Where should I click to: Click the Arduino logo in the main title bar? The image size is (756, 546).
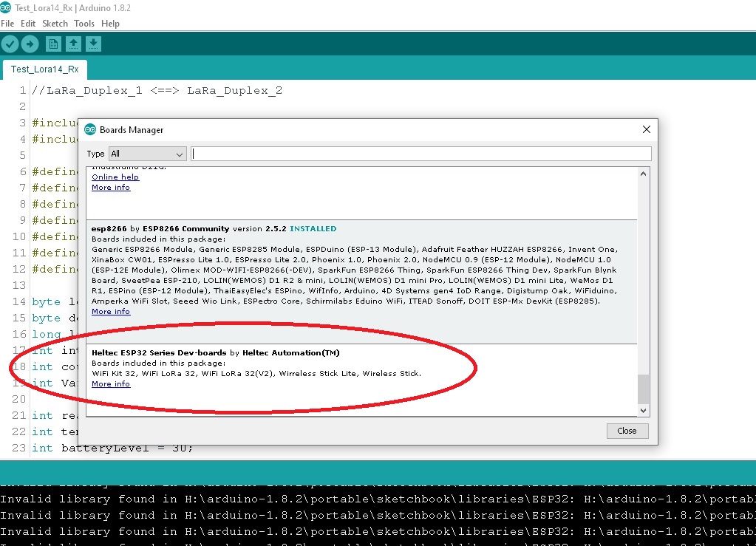point(5,7)
